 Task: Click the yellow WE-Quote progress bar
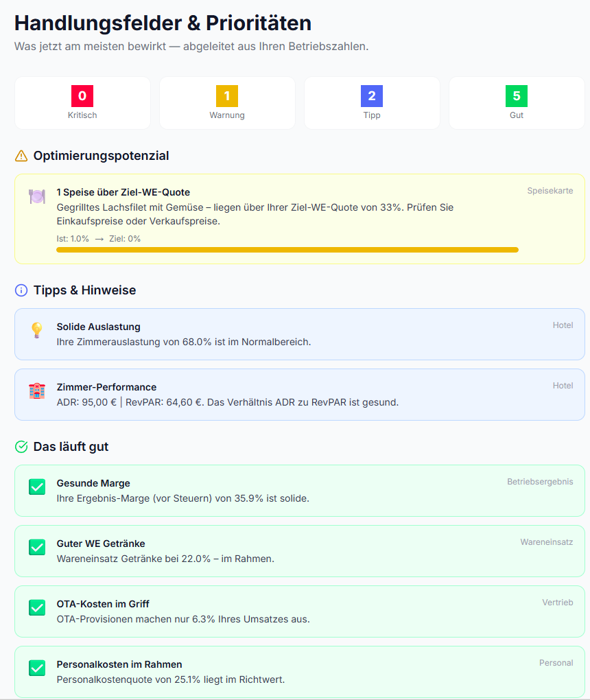(x=287, y=249)
